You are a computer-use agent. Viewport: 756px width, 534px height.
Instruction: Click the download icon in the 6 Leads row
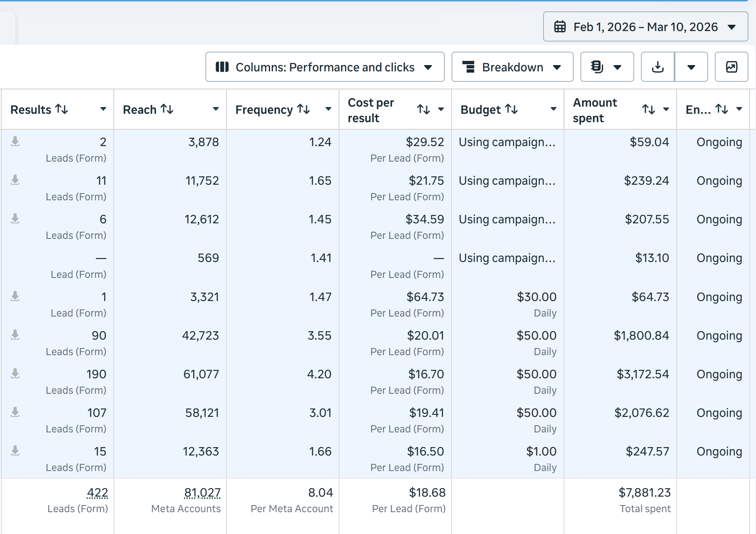15,218
